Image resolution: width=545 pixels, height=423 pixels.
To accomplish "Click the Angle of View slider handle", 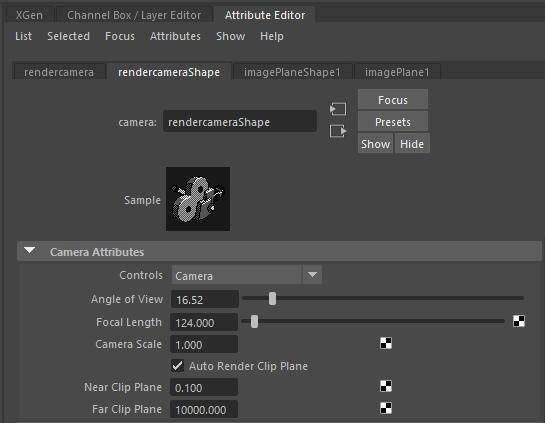I will 272,298.
